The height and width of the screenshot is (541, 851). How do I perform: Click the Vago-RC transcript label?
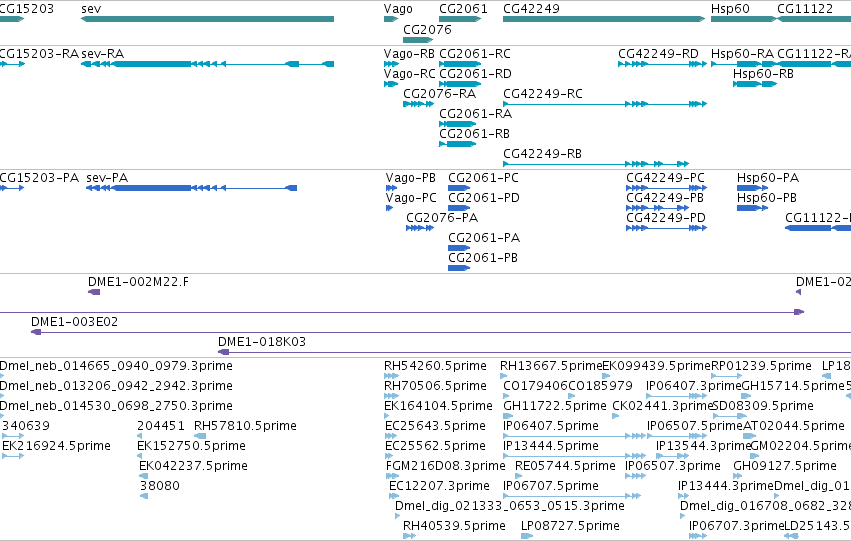[409, 74]
